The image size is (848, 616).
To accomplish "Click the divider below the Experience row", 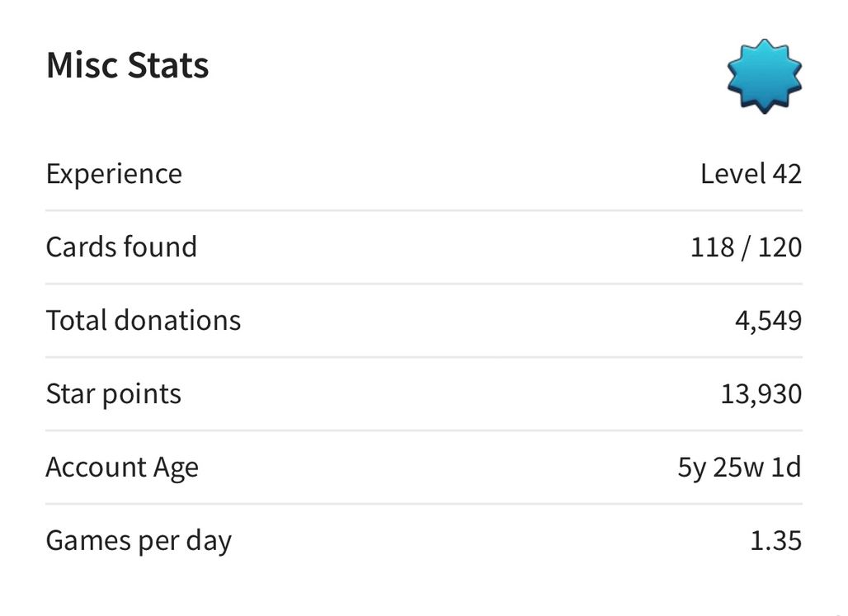I will (424, 210).
